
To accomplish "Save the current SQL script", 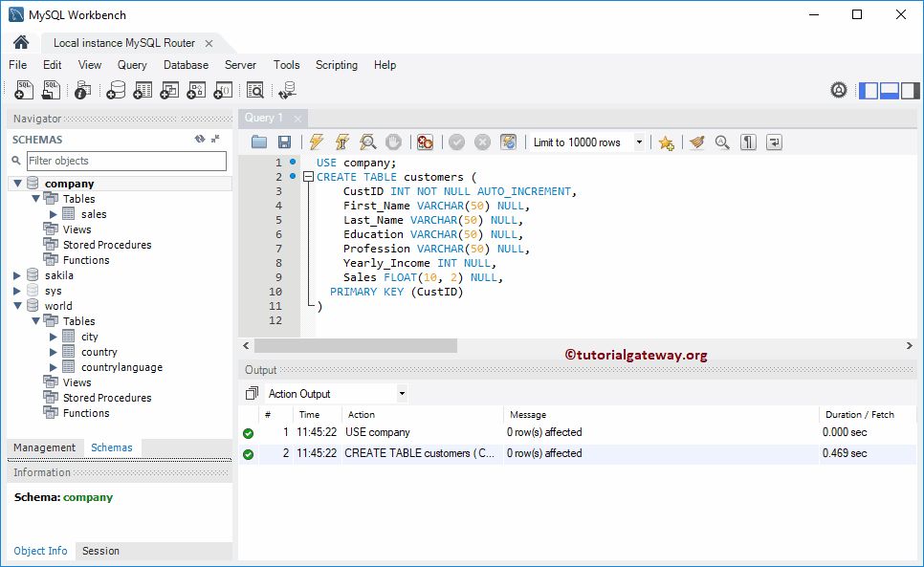I will 284,142.
